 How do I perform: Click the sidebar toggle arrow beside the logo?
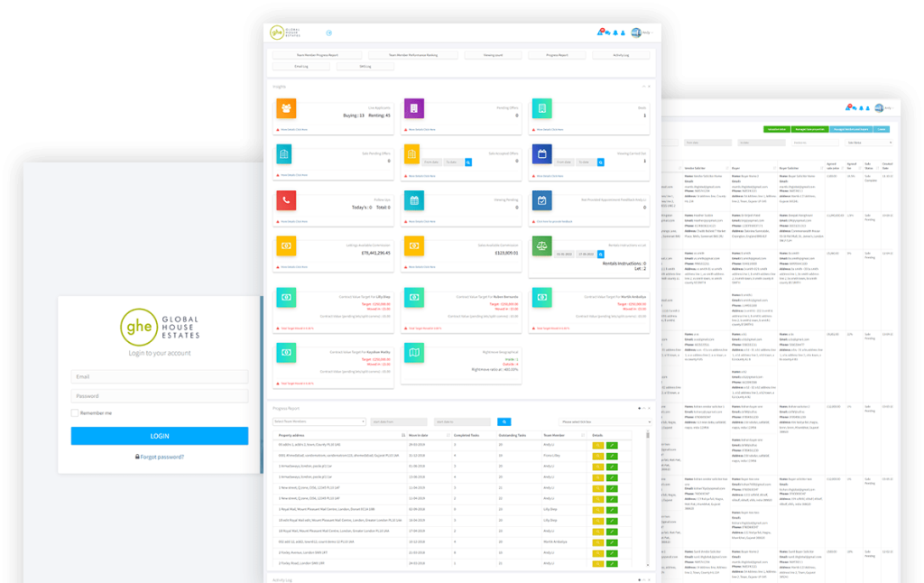tap(328, 32)
